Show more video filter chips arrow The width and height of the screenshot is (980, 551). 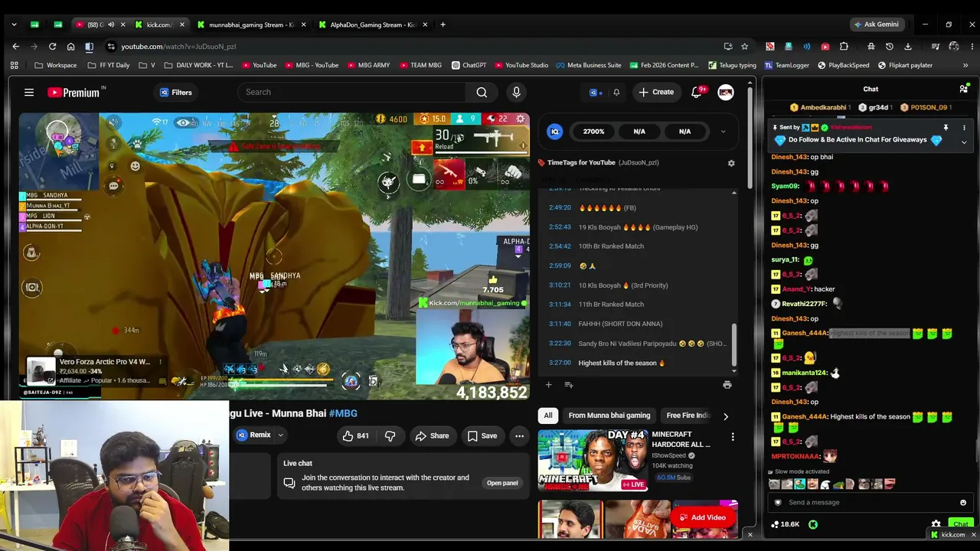coord(726,416)
